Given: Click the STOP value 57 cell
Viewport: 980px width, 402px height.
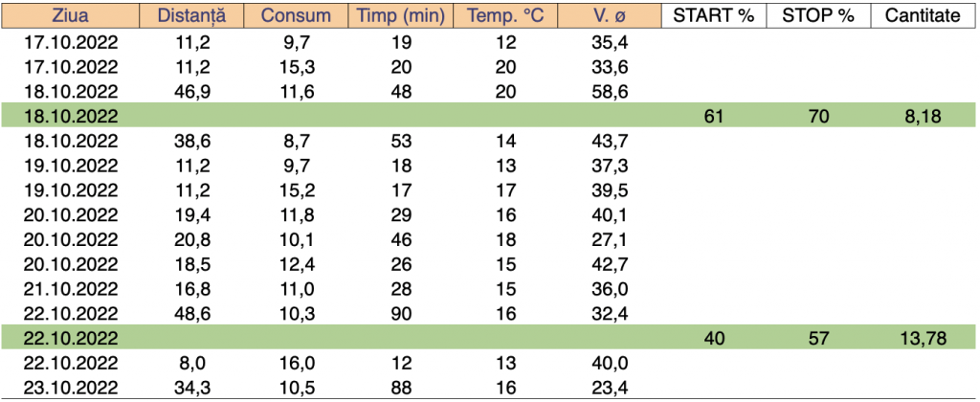Looking at the screenshot, I should pos(818,338).
